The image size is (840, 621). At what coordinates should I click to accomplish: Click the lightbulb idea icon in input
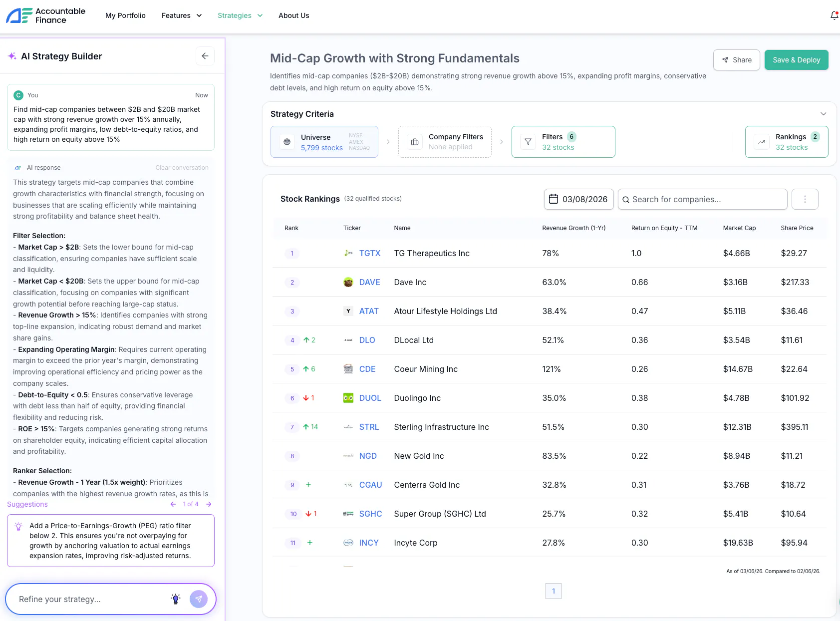[x=176, y=599]
